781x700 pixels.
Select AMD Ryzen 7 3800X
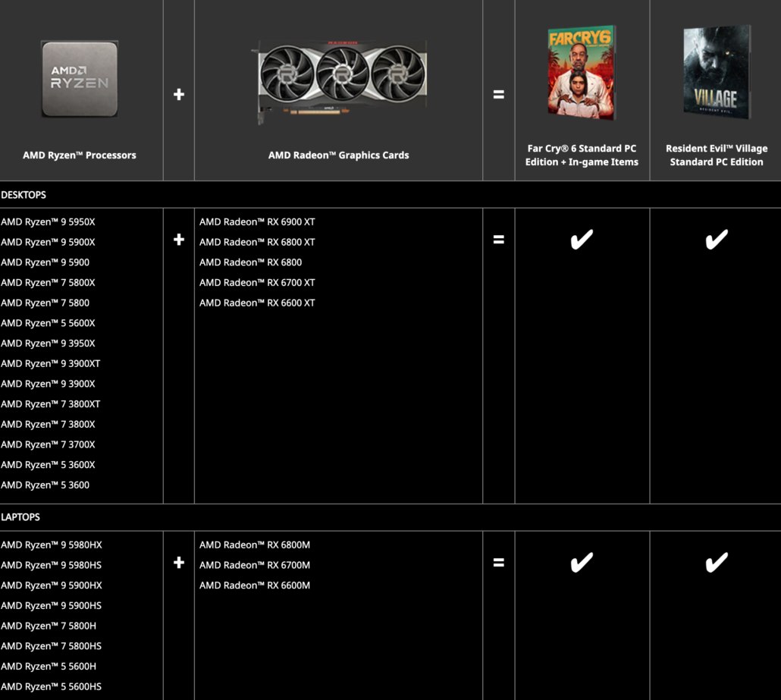(48, 425)
